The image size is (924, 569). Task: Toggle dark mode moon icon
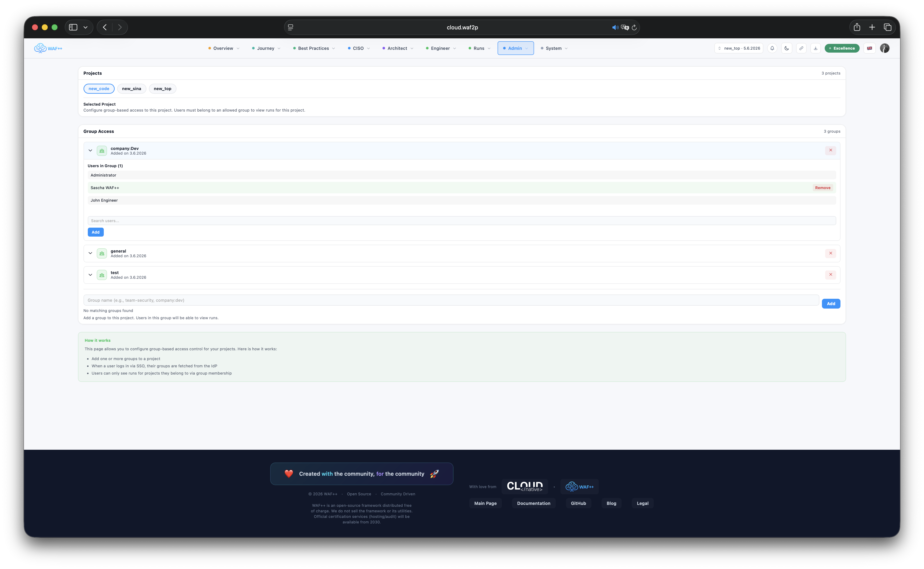coord(787,48)
